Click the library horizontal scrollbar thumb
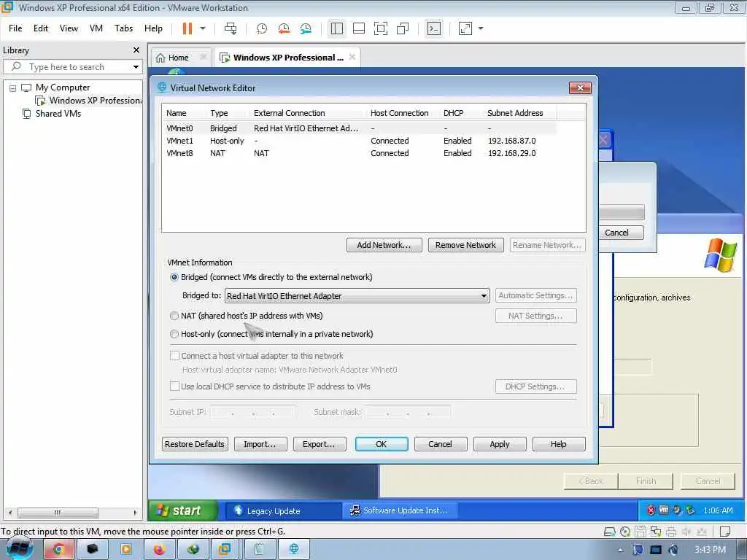Screen dimensions: 747x560 point(58,513)
